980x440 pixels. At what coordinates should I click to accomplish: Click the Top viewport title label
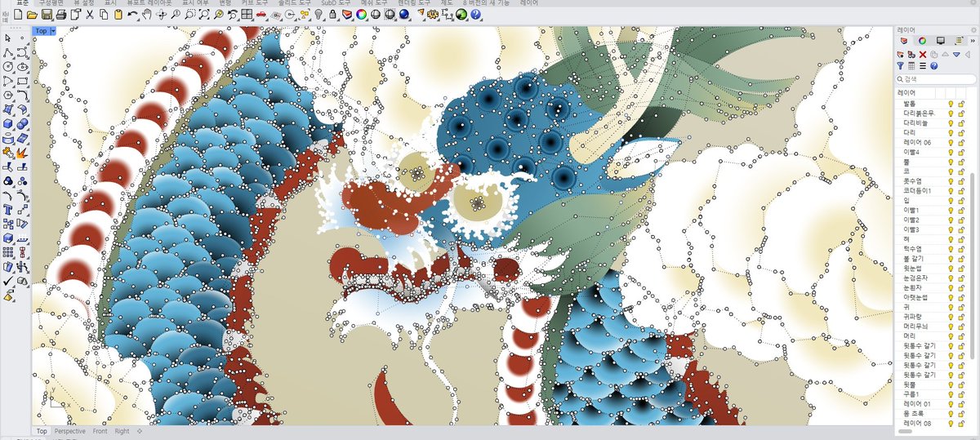(x=41, y=31)
